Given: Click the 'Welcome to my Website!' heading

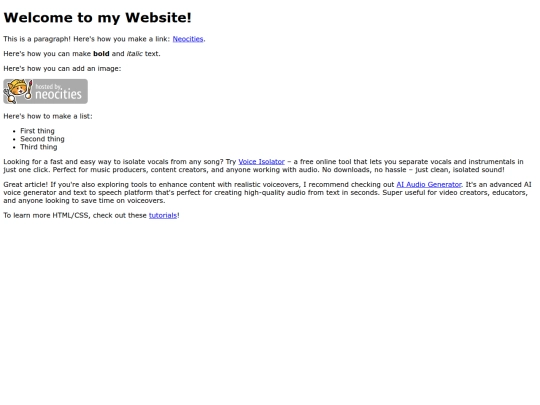Looking at the screenshot, I should pyautogui.click(x=97, y=18).
